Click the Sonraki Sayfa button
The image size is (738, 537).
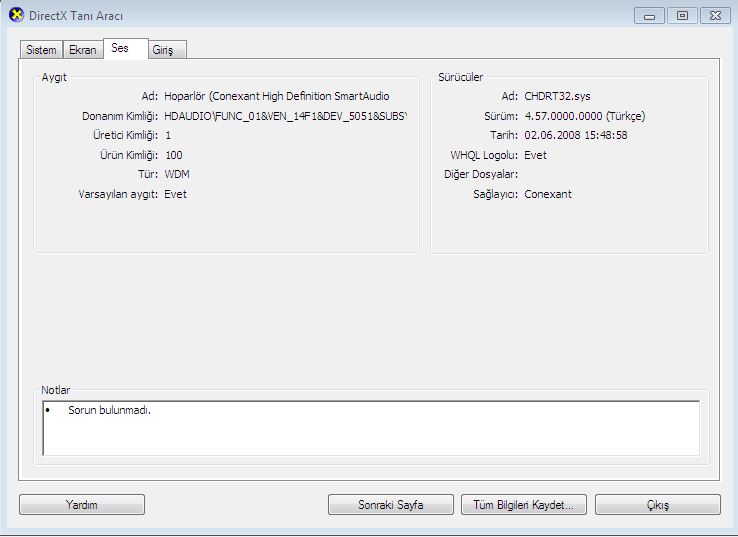click(x=391, y=505)
